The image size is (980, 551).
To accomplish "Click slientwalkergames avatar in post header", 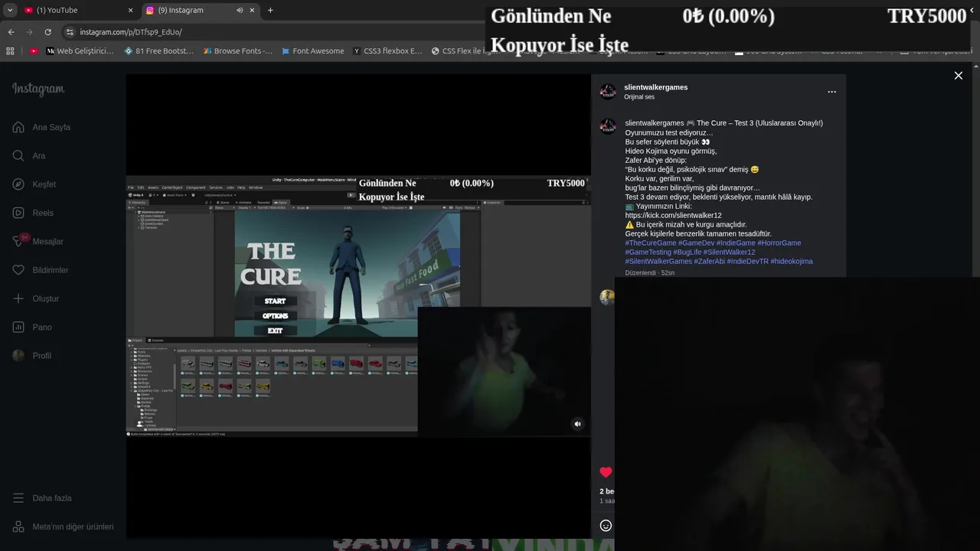I will (608, 92).
